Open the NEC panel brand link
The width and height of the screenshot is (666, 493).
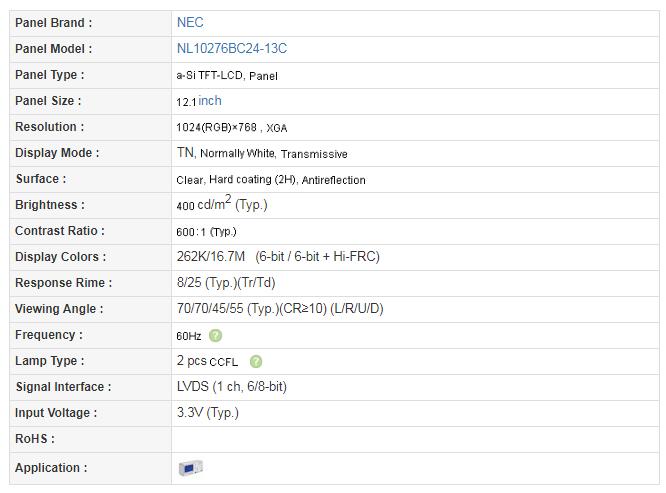click(190, 23)
